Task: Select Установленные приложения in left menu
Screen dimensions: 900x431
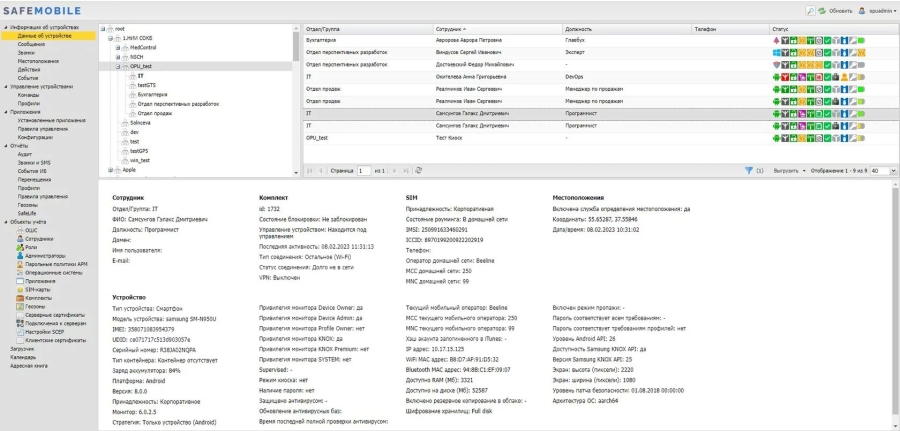Action: coord(52,121)
